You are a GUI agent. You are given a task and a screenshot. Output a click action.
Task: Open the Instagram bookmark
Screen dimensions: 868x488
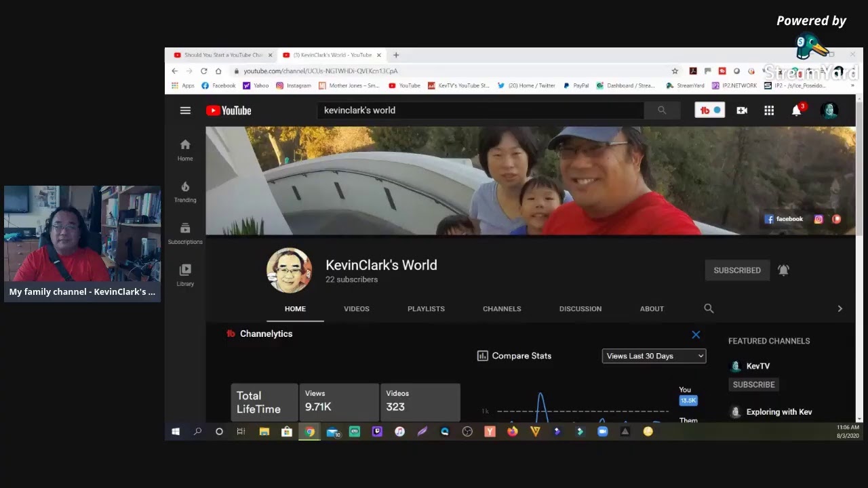(293, 85)
